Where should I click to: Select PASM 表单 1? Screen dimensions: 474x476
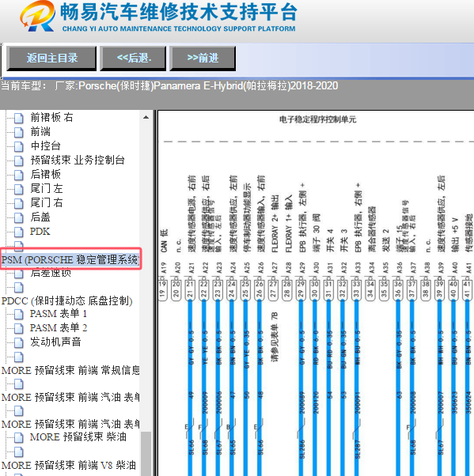(x=59, y=313)
